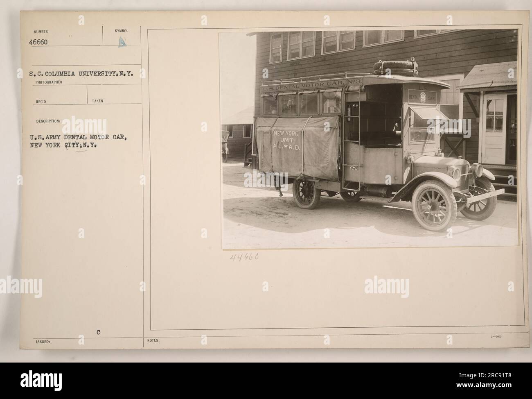532x399 pixels.
Task: Click the dental motor car photograph
Action: tap(370, 139)
